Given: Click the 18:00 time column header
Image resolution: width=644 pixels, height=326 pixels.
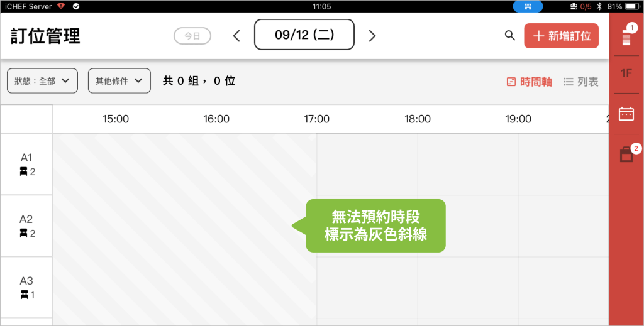Looking at the screenshot, I should (418, 119).
